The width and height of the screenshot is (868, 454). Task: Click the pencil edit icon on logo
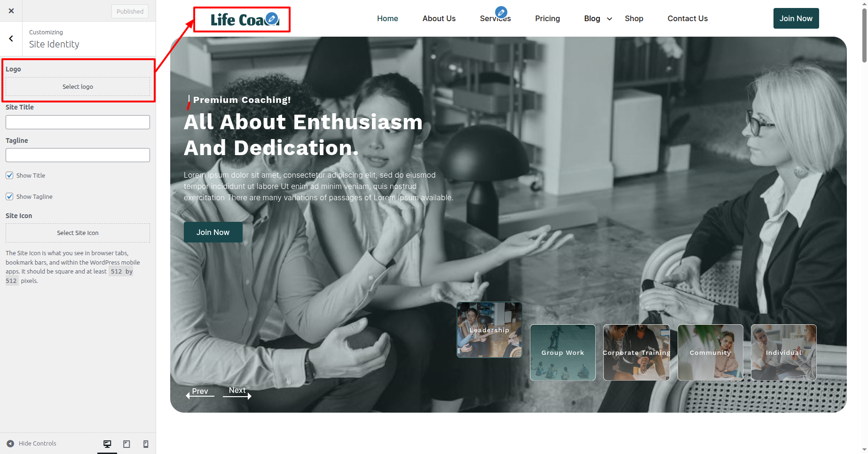pyautogui.click(x=272, y=19)
